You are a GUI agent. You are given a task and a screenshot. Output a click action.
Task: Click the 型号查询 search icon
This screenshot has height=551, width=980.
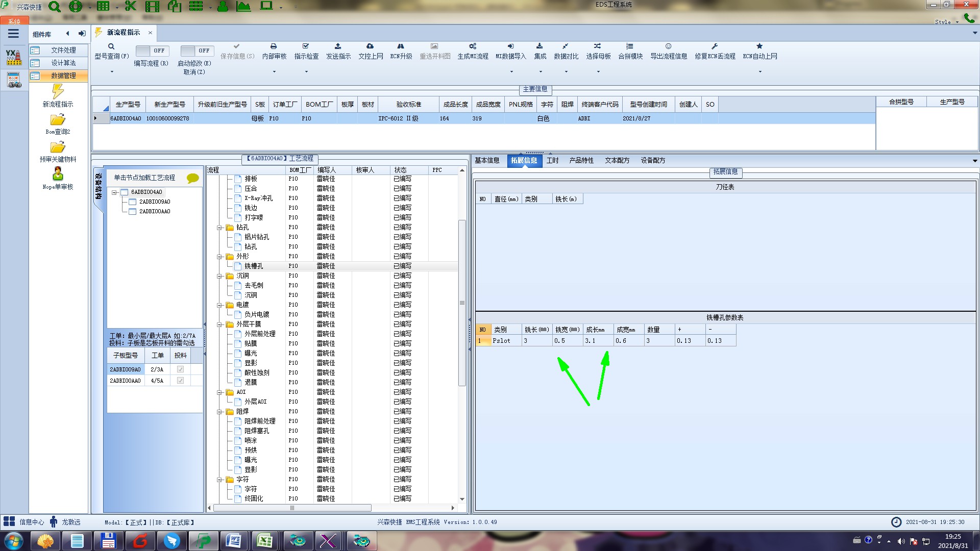111,46
